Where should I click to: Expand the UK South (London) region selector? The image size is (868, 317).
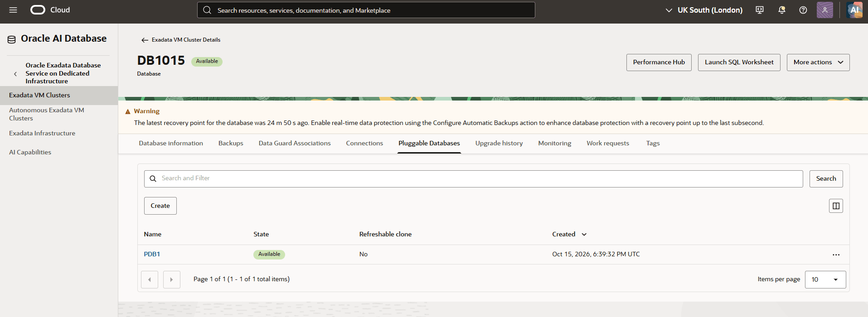coord(703,10)
